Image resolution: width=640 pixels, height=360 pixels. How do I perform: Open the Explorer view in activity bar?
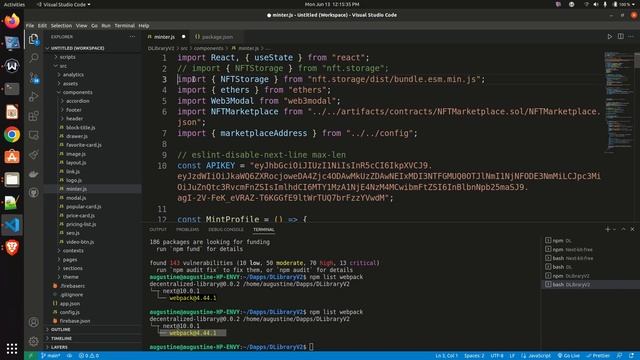[34, 39]
